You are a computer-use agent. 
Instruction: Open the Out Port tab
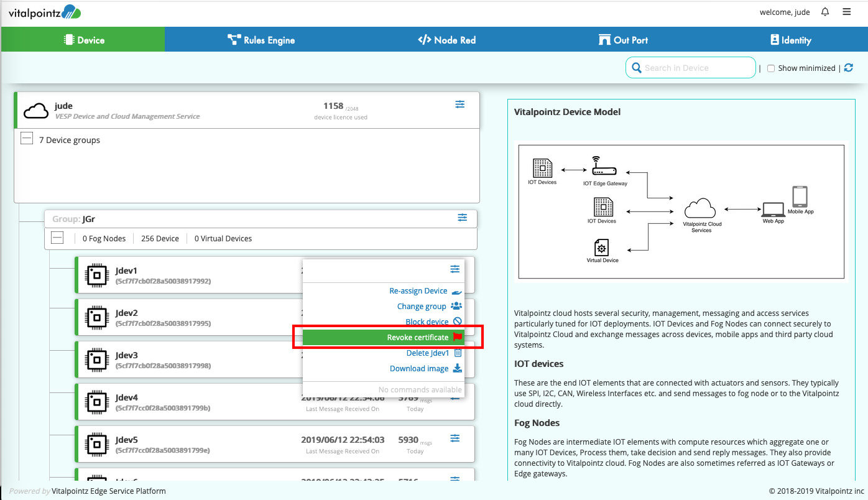coord(623,40)
